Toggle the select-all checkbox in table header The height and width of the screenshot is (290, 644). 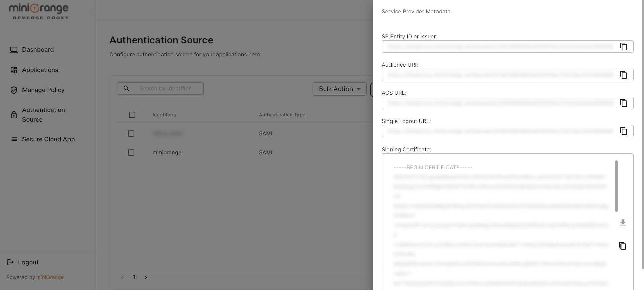click(132, 115)
